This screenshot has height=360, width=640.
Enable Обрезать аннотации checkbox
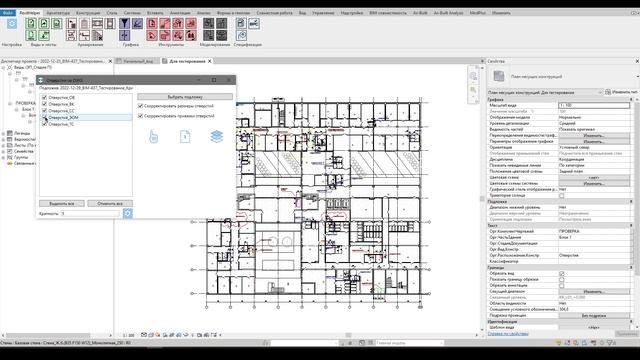coord(562,285)
